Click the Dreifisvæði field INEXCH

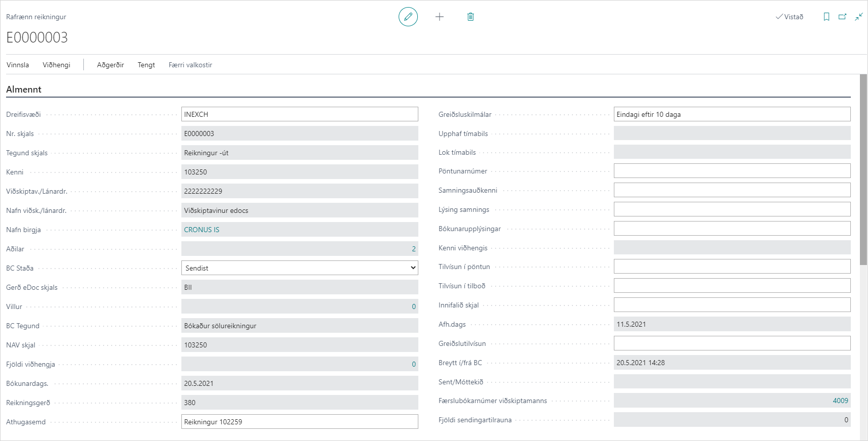click(300, 114)
